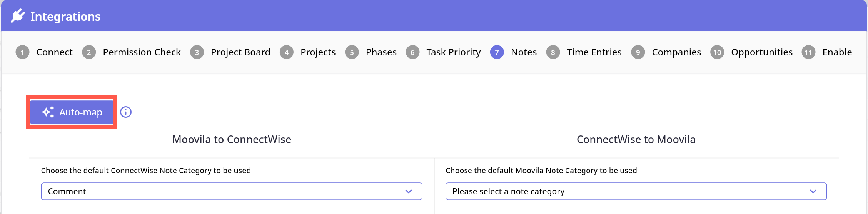
Task: Click the step 7 Notes circle
Action: pos(497,52)
